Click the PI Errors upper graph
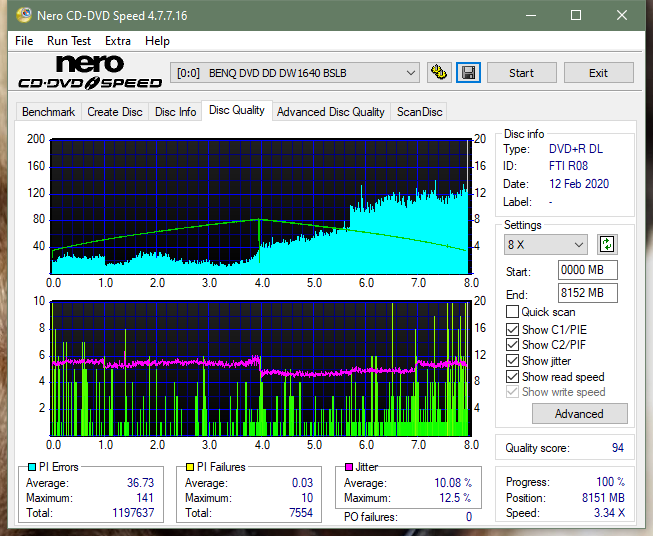Viewport: 653px width, 536px height. tap(261, 206)
